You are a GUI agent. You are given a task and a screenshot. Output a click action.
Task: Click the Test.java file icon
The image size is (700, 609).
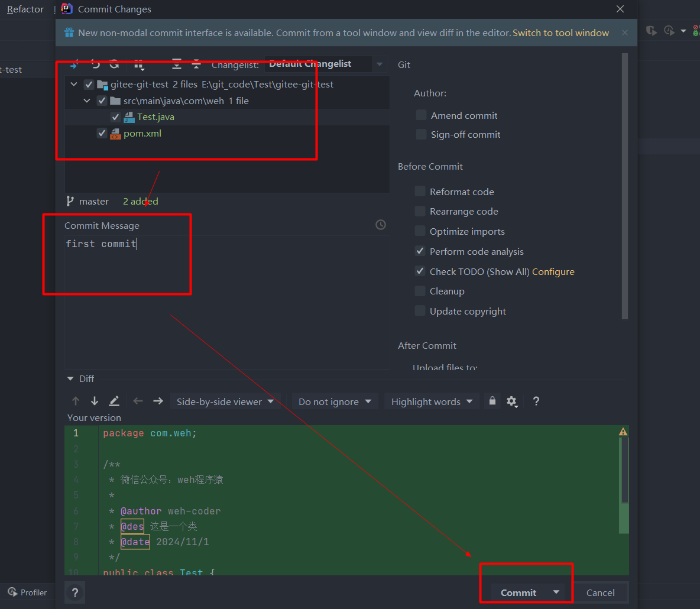click(x=129, y=117)
